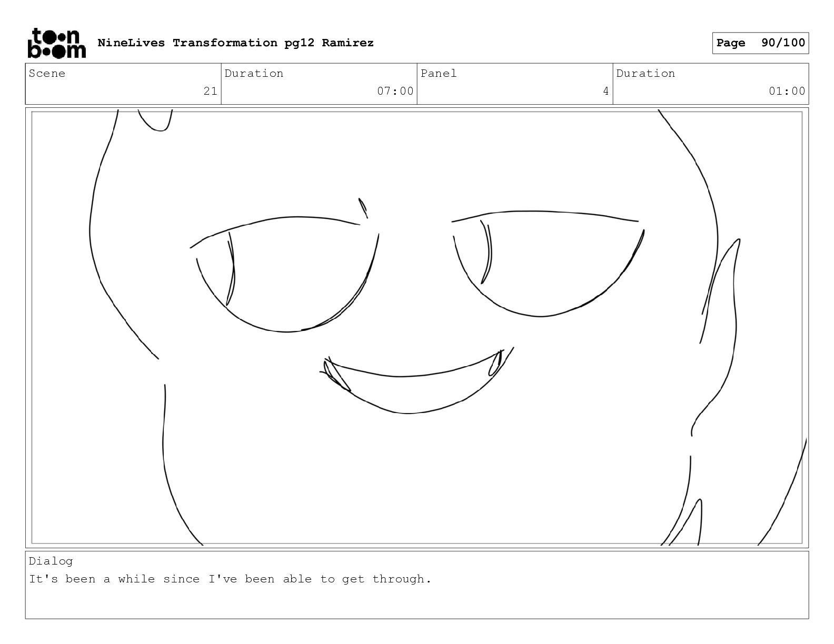The width and height of the screenshot is (834, 644).
Task: Click the dialog line 'It's been a while...'
Action: (x=230, y=579)
